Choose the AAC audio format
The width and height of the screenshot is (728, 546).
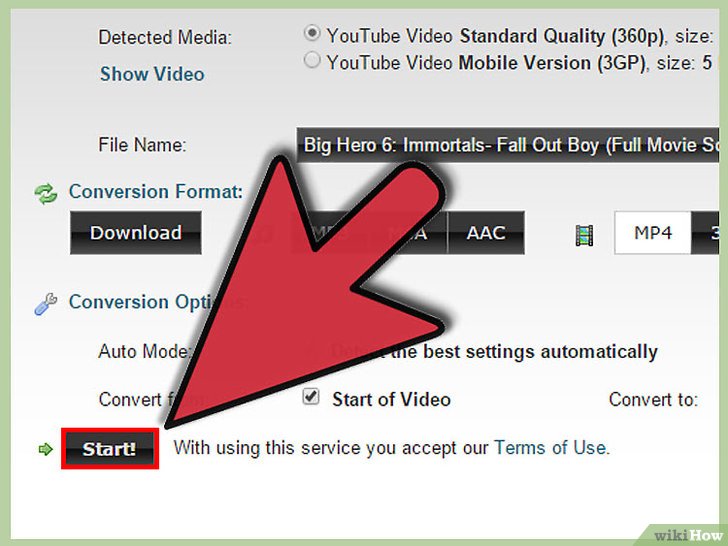coord(486,233)
